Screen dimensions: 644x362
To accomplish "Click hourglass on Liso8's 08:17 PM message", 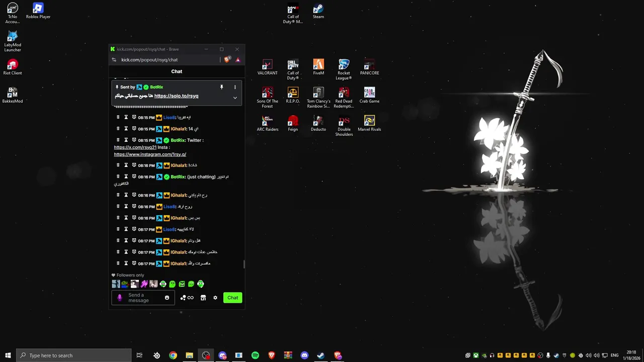I will coord(126,229).
